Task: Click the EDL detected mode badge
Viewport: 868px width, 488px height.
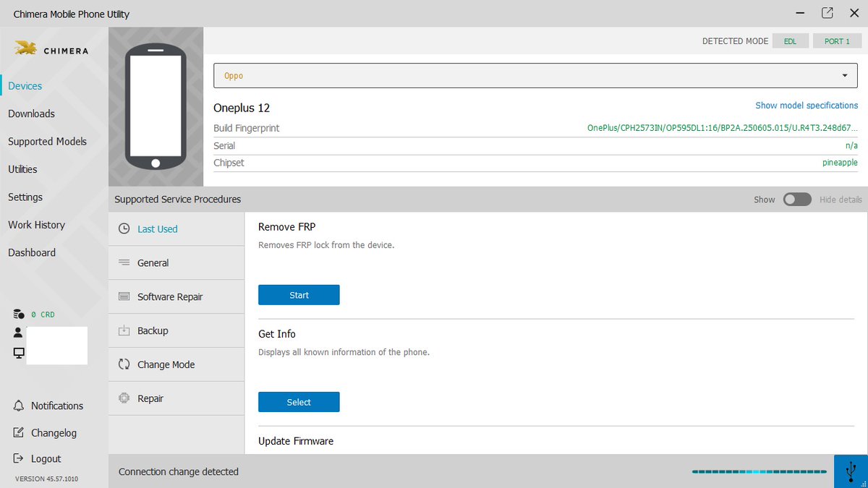Action: [790, 41]
